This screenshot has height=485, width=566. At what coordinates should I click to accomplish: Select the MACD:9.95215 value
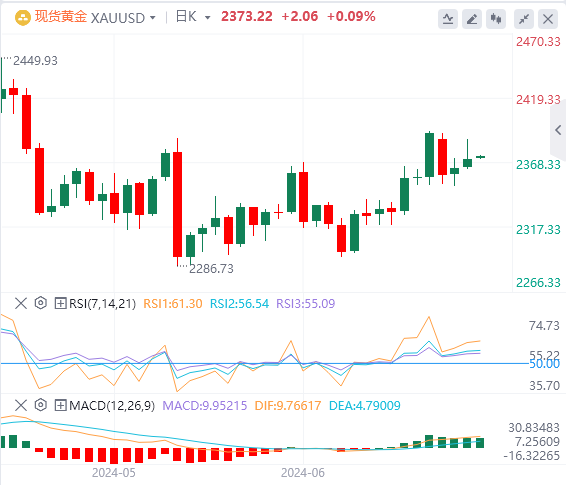[205, 406]
